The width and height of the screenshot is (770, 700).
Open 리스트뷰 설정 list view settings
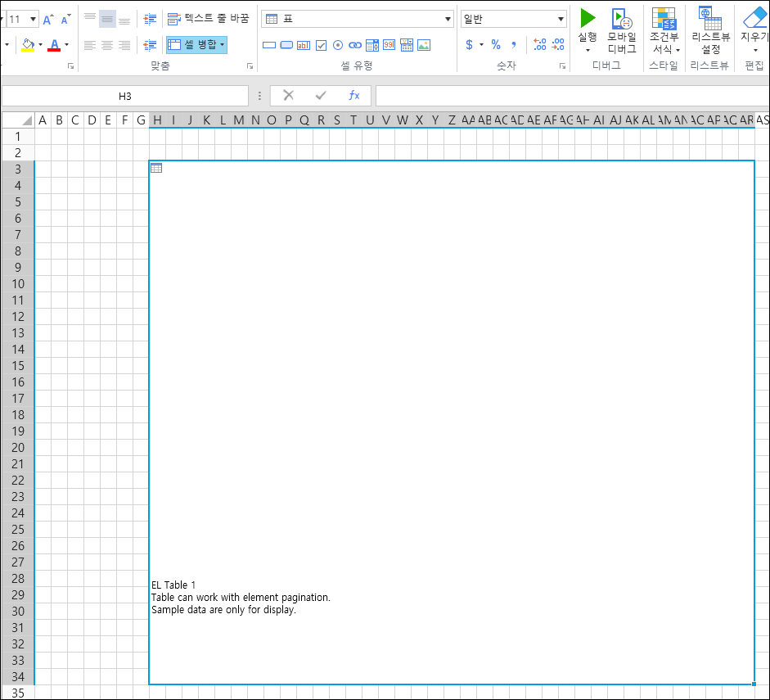pyautogui.click(x=710, y=31)
